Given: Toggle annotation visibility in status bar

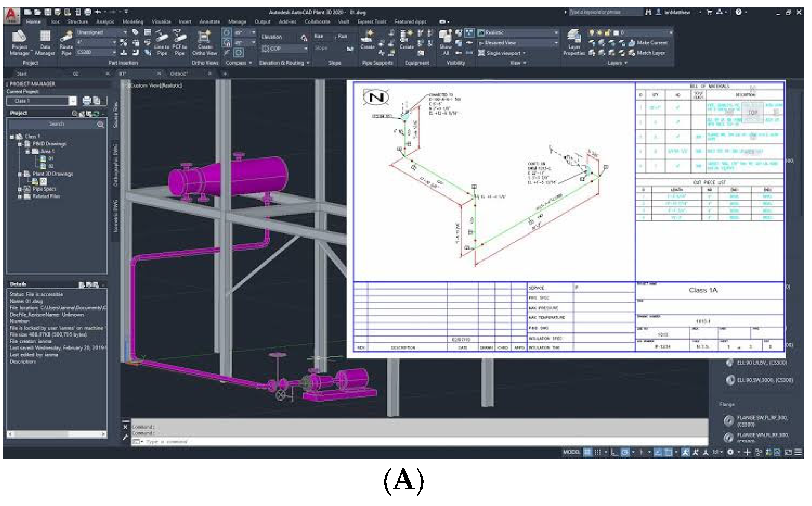Looking at the screenshot, I should [685, 452].
